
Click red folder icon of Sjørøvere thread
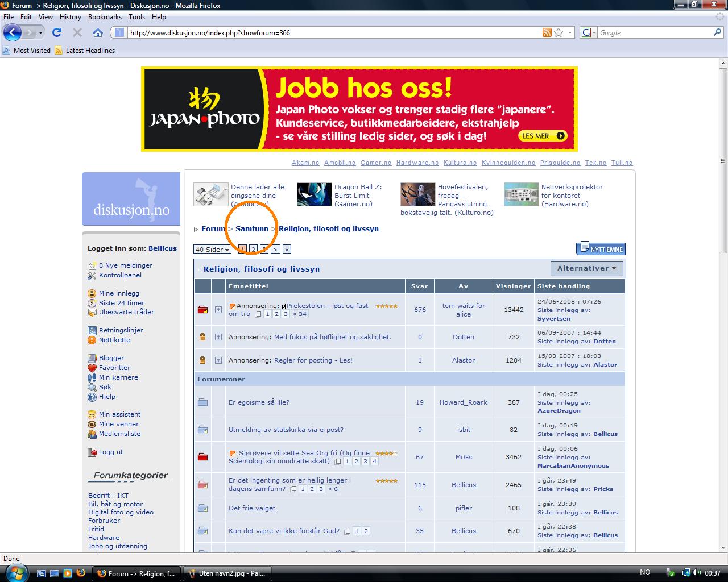[x=202, y=457]
